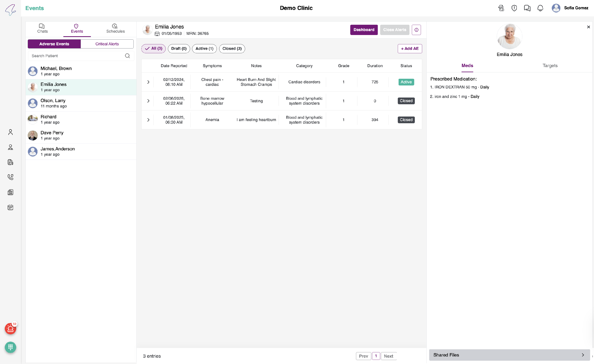
Task: Click the notification bell icon in header
Action: coord(540,8)
